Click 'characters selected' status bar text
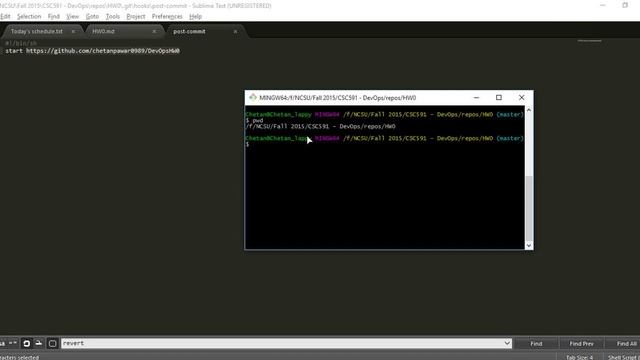 20,357
